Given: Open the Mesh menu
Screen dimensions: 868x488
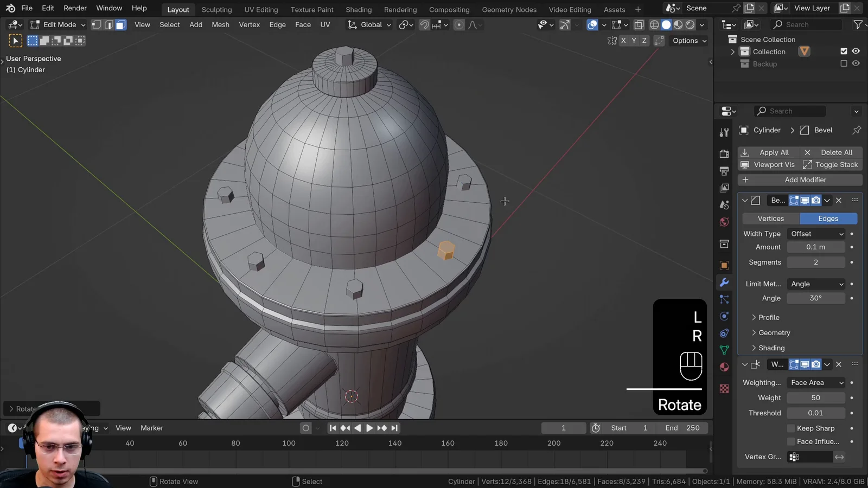Looking at the screenshot, I should click(220, 24).
